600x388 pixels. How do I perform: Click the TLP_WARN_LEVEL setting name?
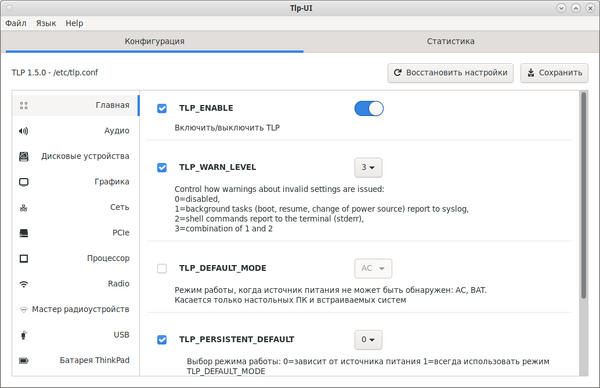click(217, 167)
